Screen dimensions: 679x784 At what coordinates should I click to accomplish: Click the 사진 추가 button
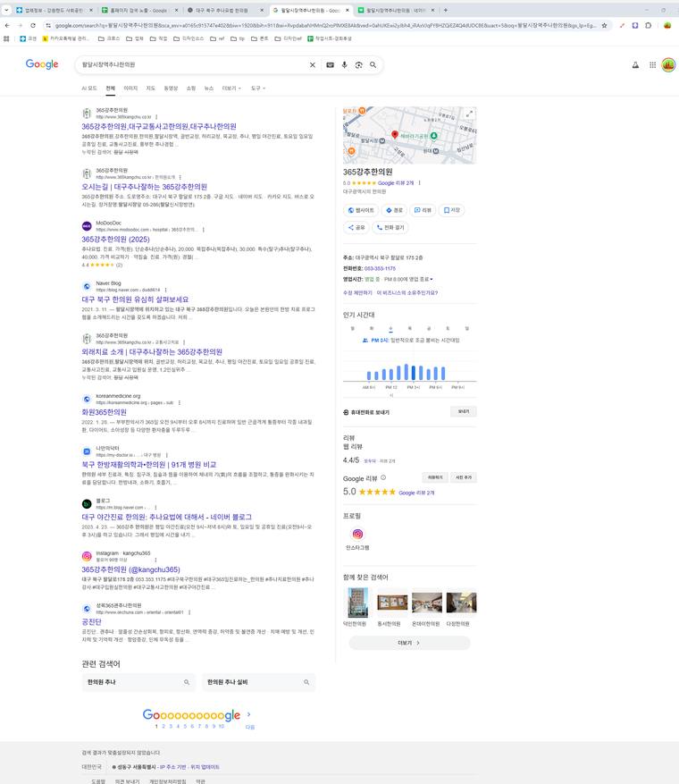pos(464,477)
